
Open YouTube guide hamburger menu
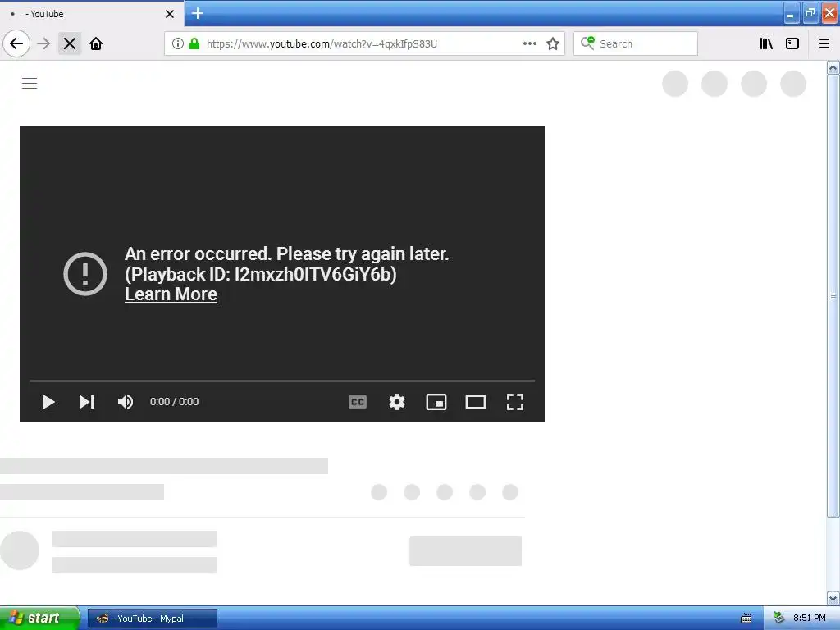(30, 83)
